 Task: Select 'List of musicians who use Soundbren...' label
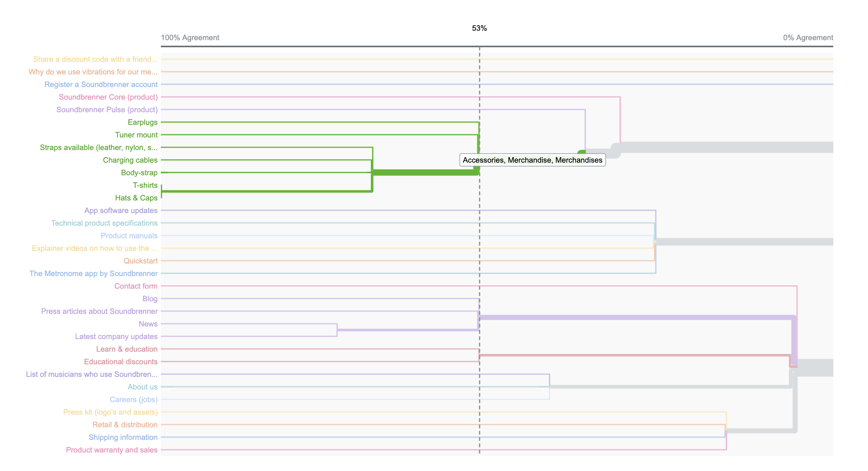(92, 374)
